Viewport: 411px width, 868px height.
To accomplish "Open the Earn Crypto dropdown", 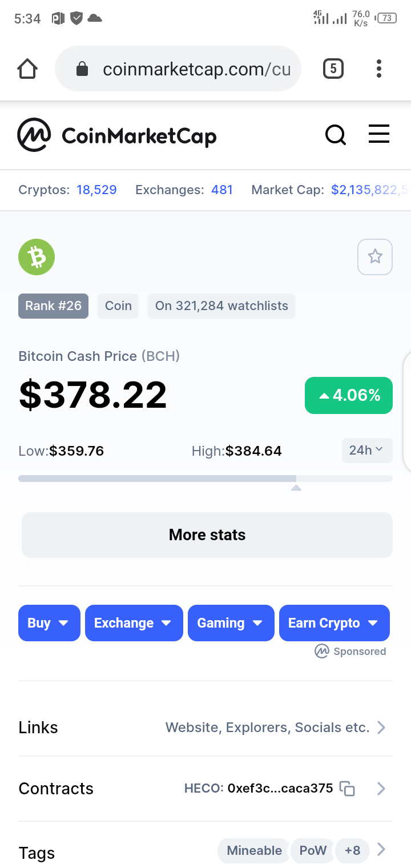I will (x=335, y=623).
